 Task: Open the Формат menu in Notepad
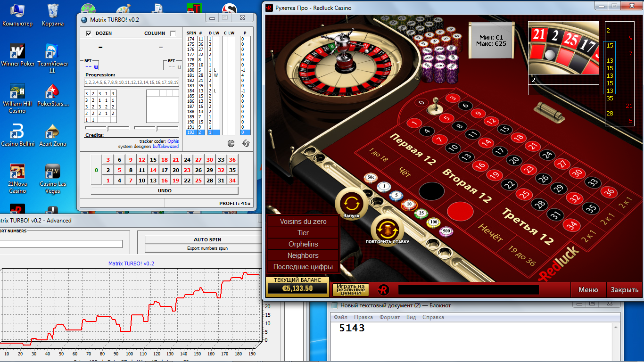pyautogui.click(x=389, y=317)
